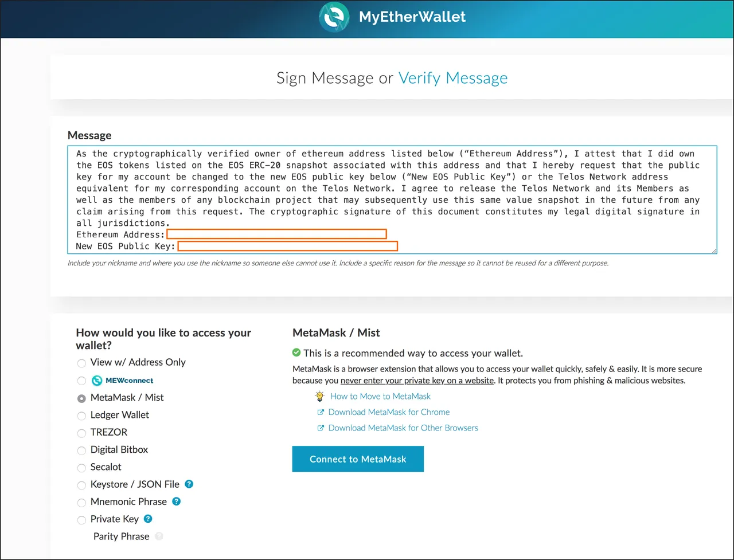
Task: Click the message box resize handle
Action: point(713,250)
